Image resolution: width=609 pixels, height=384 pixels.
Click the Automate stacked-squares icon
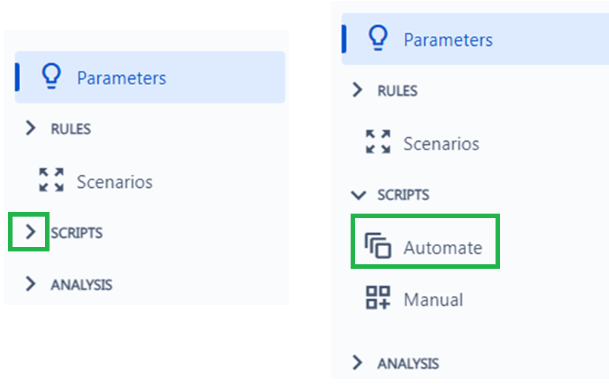[x=378, y=245]
